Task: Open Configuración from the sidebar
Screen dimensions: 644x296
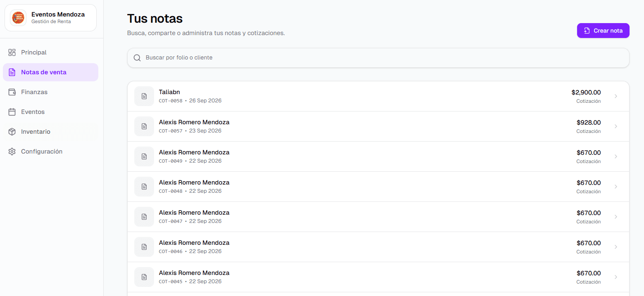Action: [x=50, y=152]
